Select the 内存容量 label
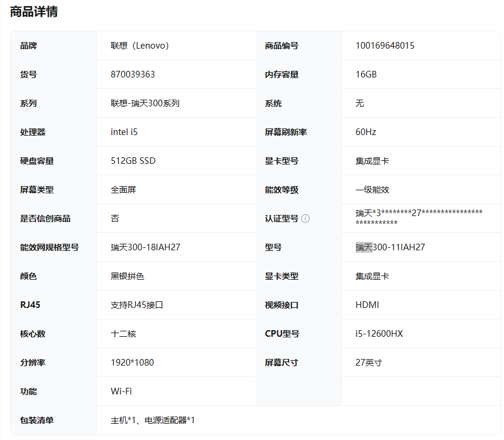This screenshot has width=504, height=440. point(281,74)
